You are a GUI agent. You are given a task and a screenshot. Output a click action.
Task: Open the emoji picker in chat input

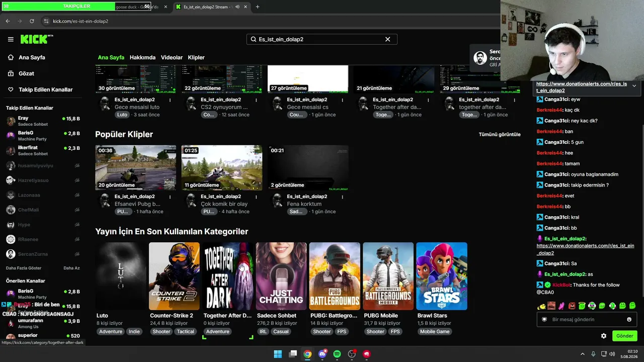(629, 319)
